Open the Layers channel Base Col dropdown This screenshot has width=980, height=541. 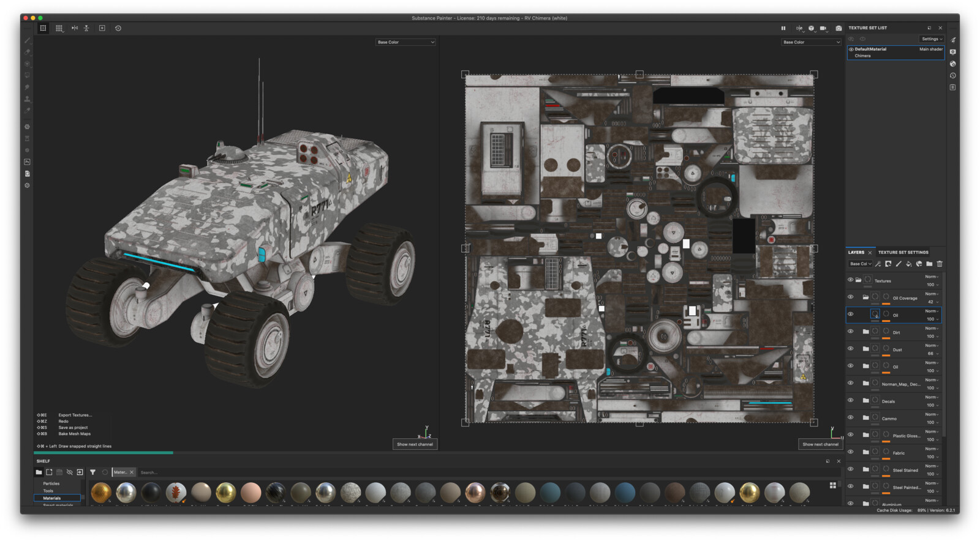tap(860, 264)
